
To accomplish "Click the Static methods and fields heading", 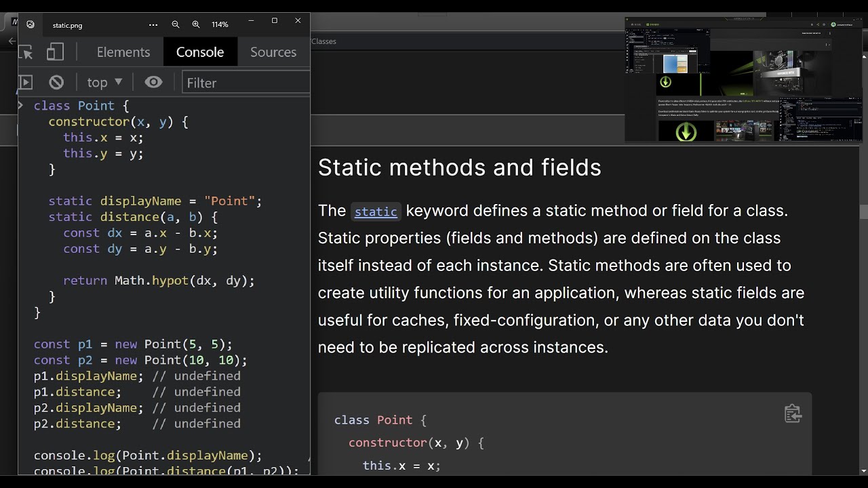I will (x=460, y=167).
